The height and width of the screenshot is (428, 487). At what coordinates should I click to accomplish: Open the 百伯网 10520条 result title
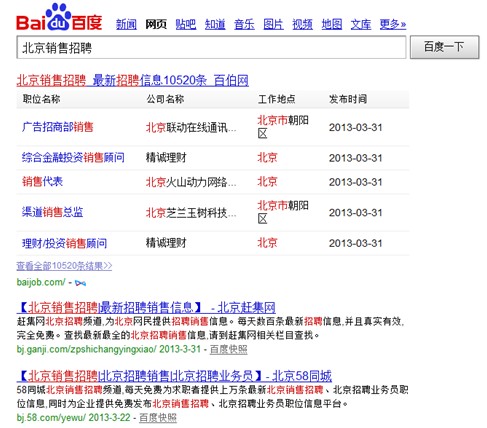[x=133, y=80]
